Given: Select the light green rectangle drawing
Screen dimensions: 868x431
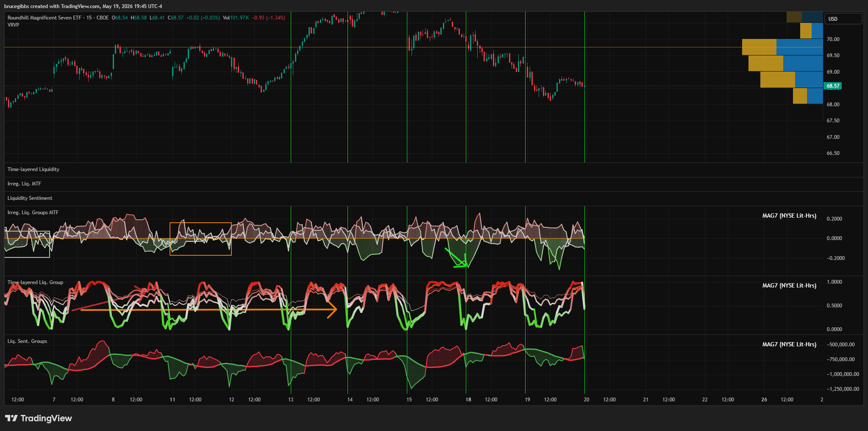Looking at the screenshot, I should (x=27, y=244).
